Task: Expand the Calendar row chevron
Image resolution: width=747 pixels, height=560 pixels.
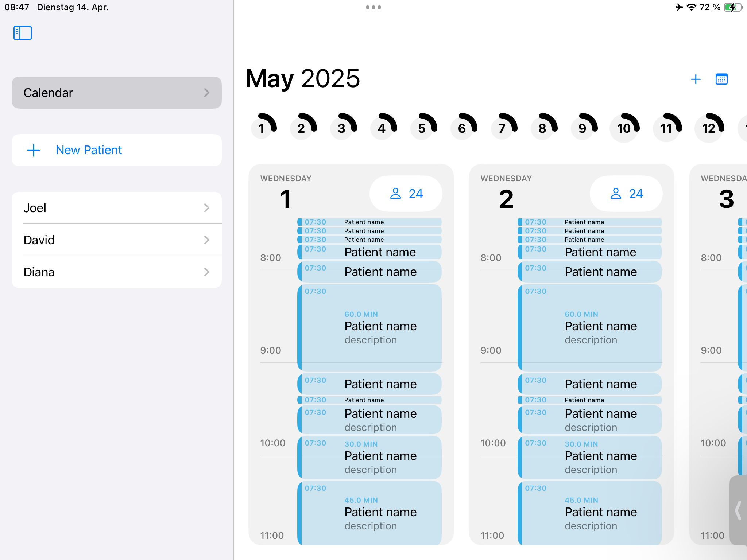Action: click(x=207, y=93)
